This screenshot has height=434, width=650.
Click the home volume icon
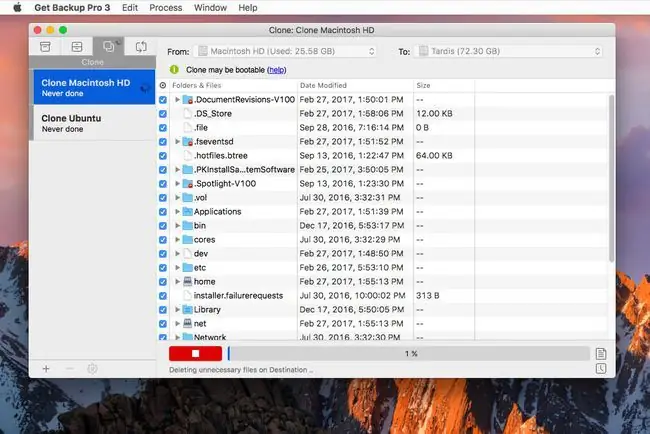[x=188, y=281]
